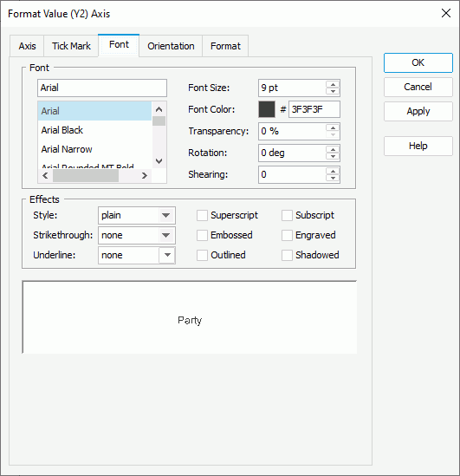This screenshot has height=476, width=460.
Task: Click the vertical scrollbar thumb in font list
Action: pos(159,121)
